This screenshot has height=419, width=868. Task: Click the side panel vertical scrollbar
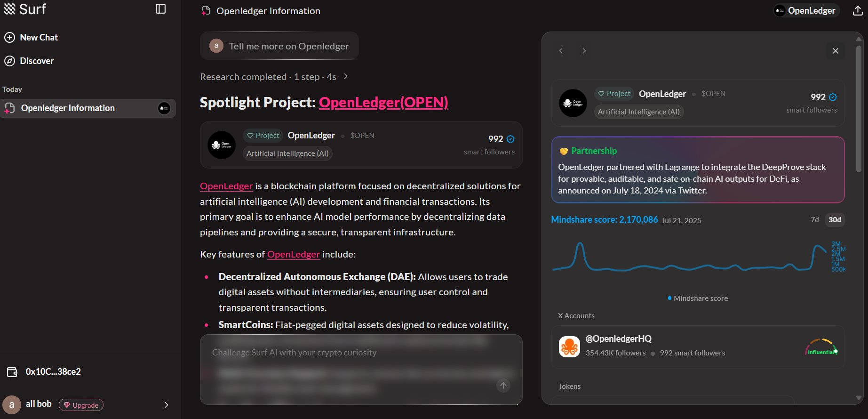coord(859,108)
